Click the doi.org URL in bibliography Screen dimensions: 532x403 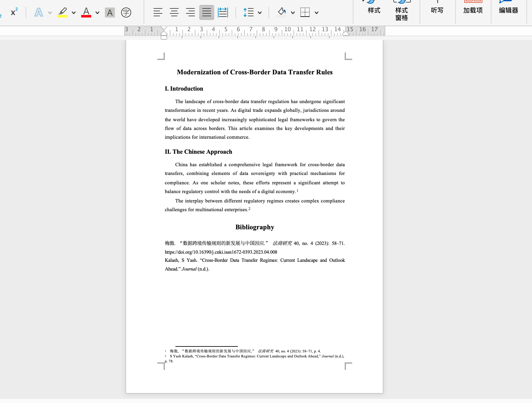point(221,252)
